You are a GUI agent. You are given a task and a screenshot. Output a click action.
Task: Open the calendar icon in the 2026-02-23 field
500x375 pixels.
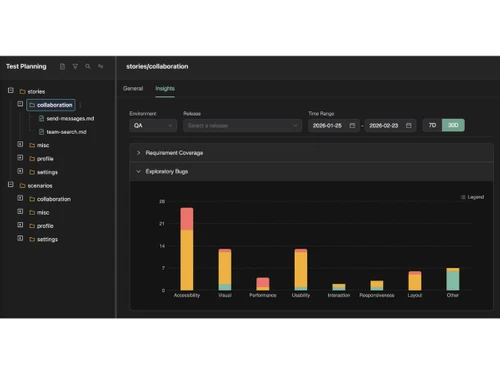[409, 126]
